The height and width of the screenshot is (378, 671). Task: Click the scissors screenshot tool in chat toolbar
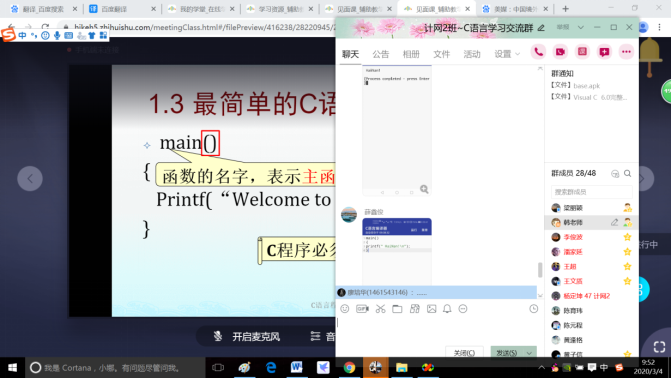(380, 309)
